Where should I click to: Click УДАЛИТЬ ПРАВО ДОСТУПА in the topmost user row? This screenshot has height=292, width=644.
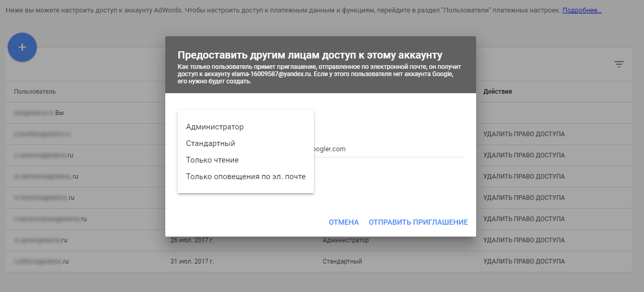tap(524, 134)
